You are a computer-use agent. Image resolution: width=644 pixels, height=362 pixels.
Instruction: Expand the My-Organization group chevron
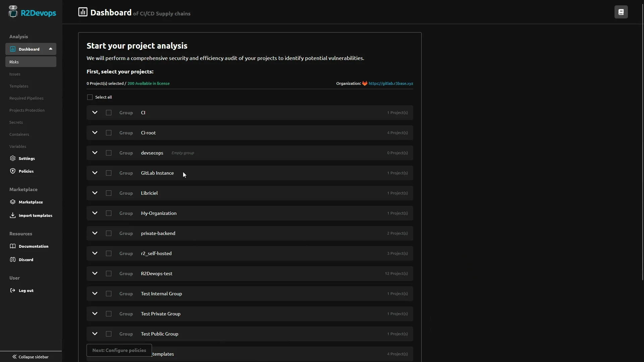pyautogui.click(x=95, y=213)
